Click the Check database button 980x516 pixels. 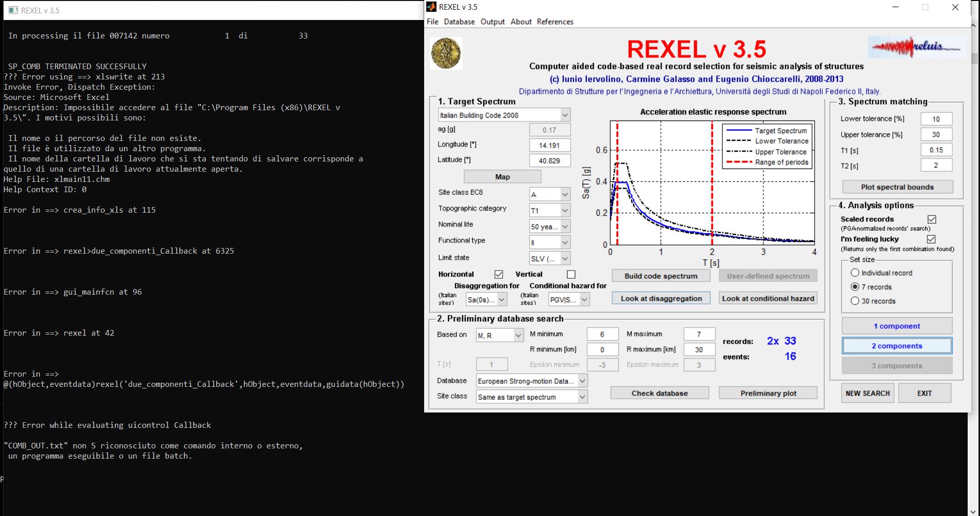(x=659, y=393)
